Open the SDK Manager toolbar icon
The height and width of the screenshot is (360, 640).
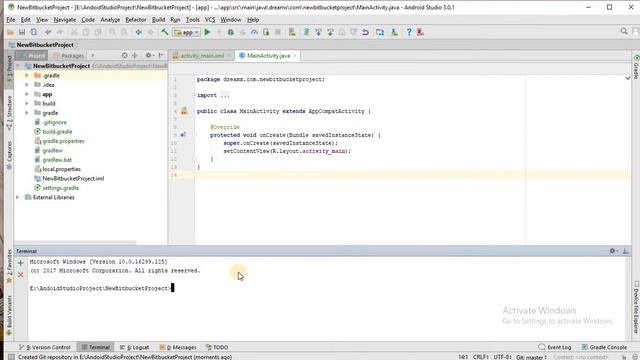click(x=394, y=32)
